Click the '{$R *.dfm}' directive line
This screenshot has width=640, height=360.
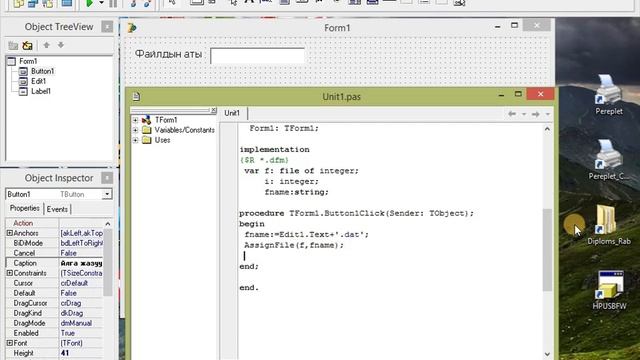[x=264, y=160]
